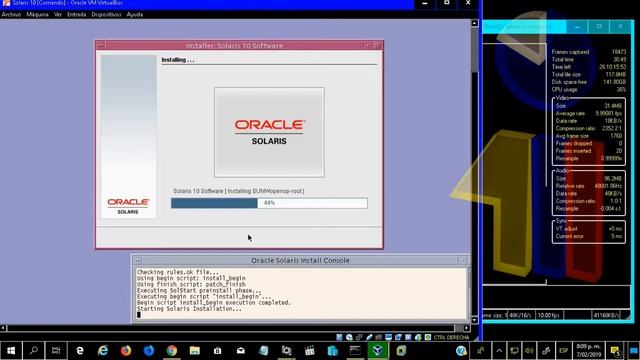This screenshot has height=360, width=640.
Task: Open Windows search from the taskbar
Action: tap(34, 350)
